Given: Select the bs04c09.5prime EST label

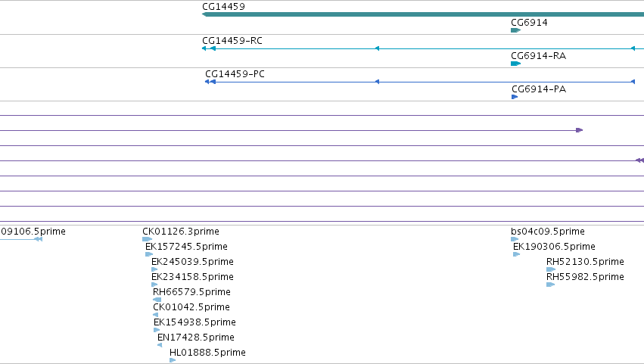Looking at the screenshot, I should coord(548,232).
